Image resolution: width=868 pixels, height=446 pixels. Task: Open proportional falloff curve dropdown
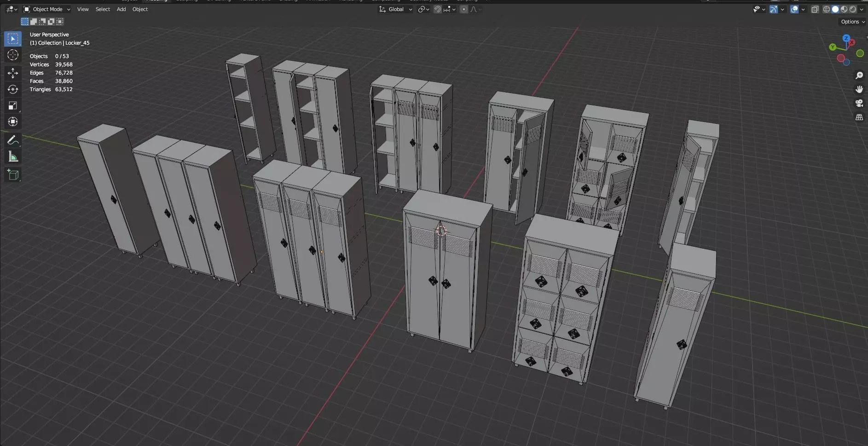pyautogui.click(x=475, y=9)
